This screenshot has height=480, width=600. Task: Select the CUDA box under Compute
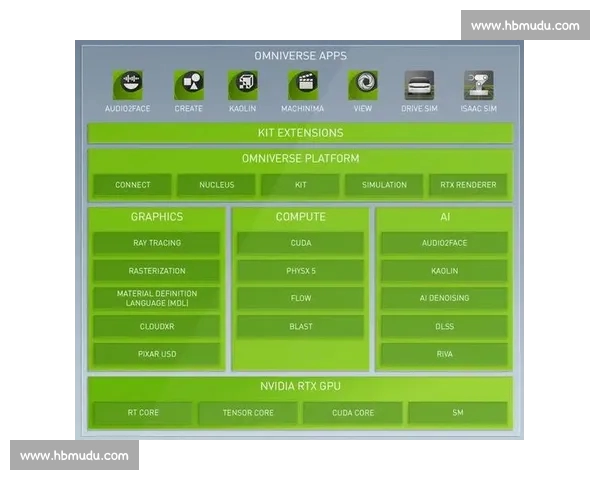[300, 243]
